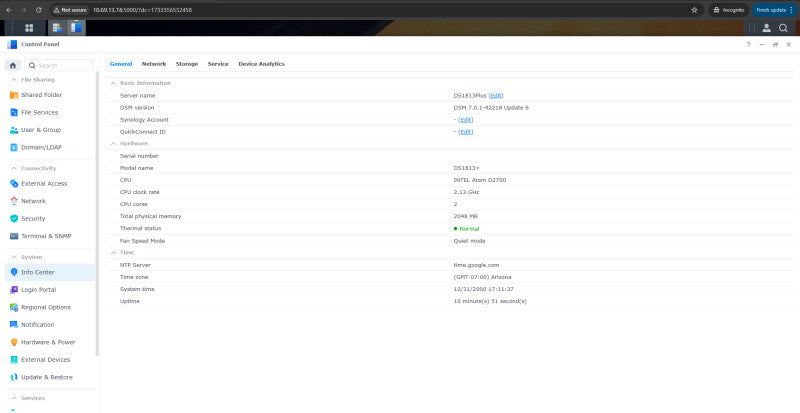800x413 pixels.
Task: Open External Devices settings
Action: (x=45, y=359)
